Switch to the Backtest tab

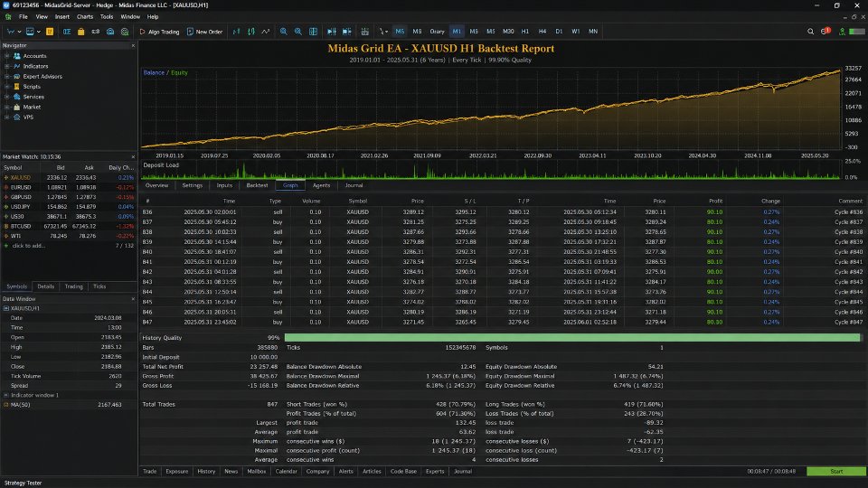pos(257,185)
